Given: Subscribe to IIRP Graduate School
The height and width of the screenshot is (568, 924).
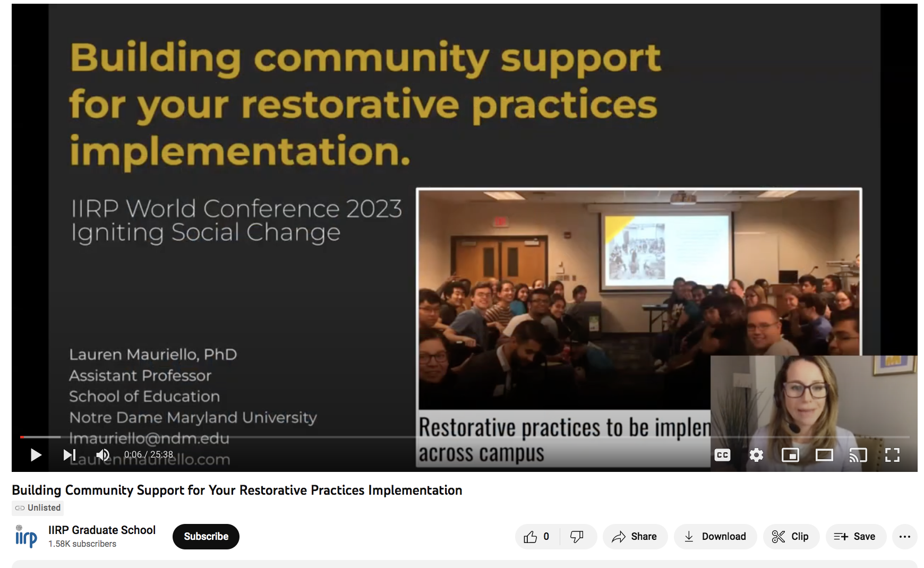Looking at the screenshot, I should tap(206, 537).
